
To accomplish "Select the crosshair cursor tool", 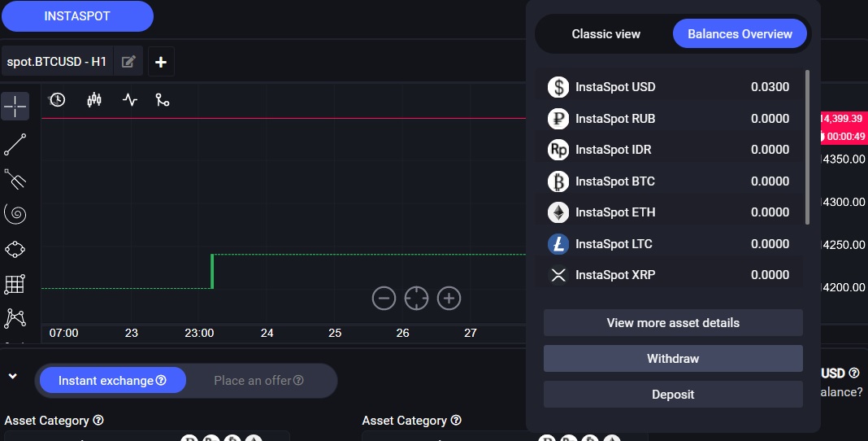I will (x=15, y=106).
